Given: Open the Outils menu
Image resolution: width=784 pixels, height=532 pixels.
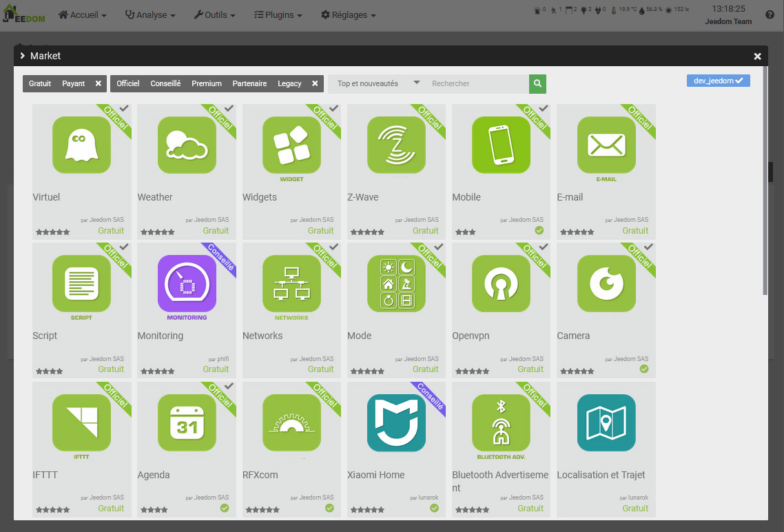Looking at the screenshot, I should [214, 15].
